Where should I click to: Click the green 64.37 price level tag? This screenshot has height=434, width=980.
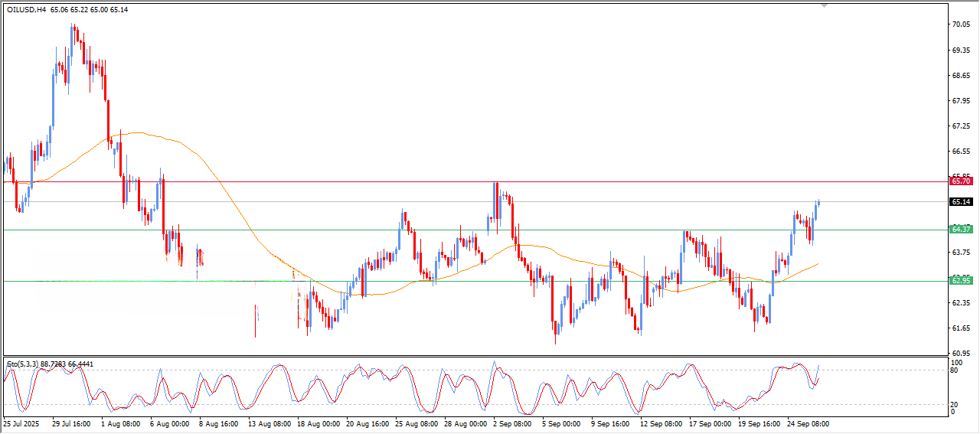click(960, 230)
